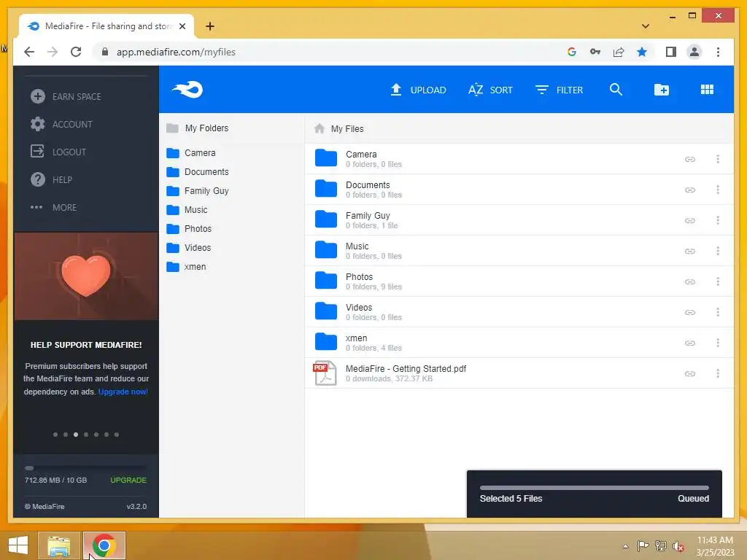The image size is (747, 560).
Task: Copy share link for Videos folder
Action: click(690, 312)
